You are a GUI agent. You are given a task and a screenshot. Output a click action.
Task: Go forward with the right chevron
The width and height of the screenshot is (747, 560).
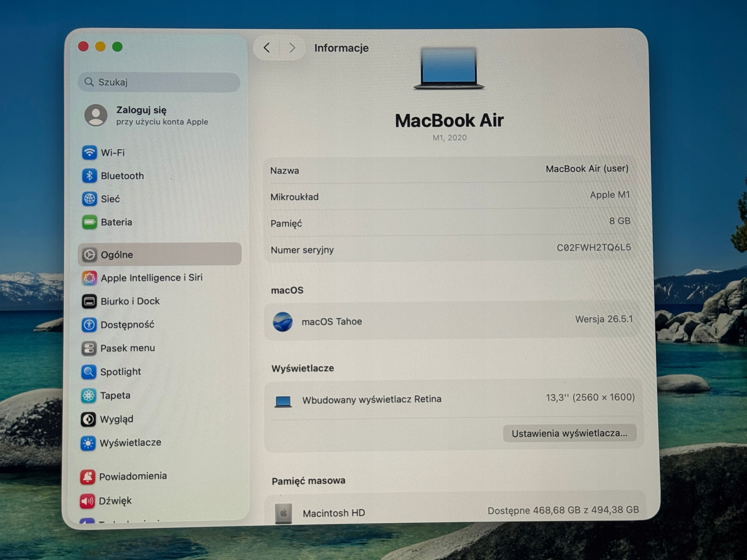coord(292,48)
